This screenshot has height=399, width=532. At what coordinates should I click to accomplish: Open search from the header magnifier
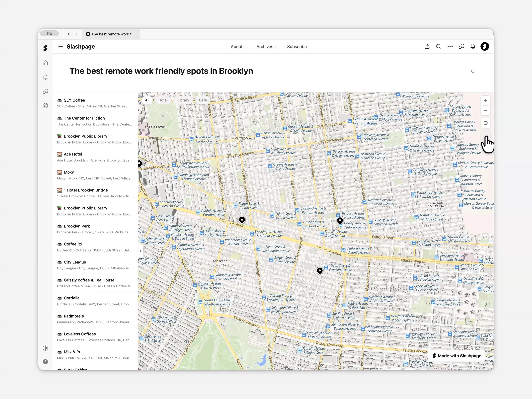pyautogui.click(x=439, y=47)
